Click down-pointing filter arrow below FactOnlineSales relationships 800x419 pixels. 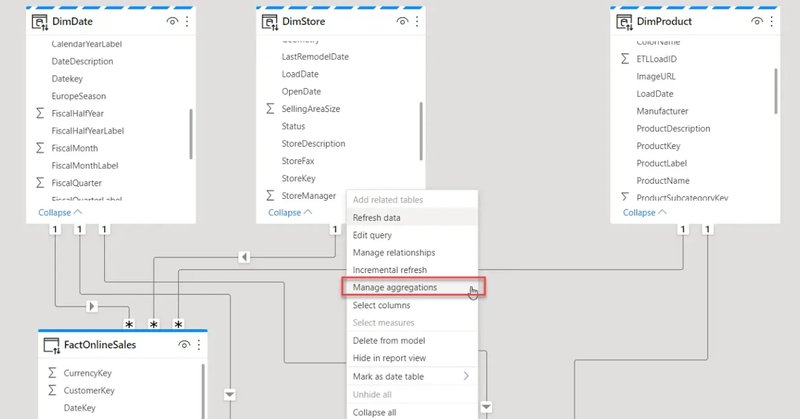pos(230,395)
